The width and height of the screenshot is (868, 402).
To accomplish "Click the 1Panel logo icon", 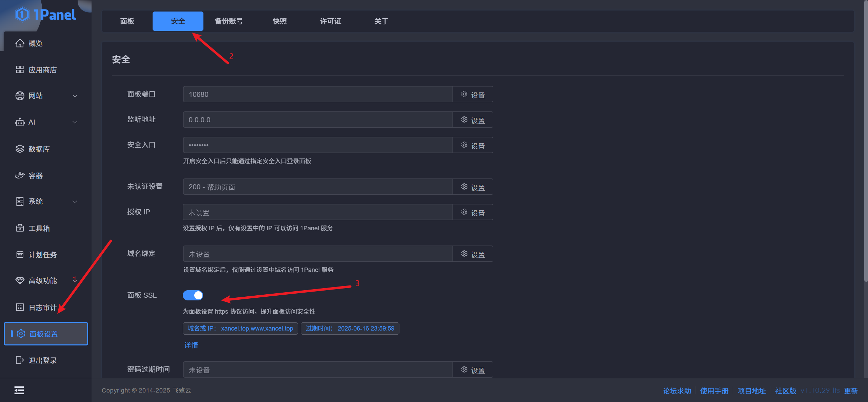I will 22,15.
